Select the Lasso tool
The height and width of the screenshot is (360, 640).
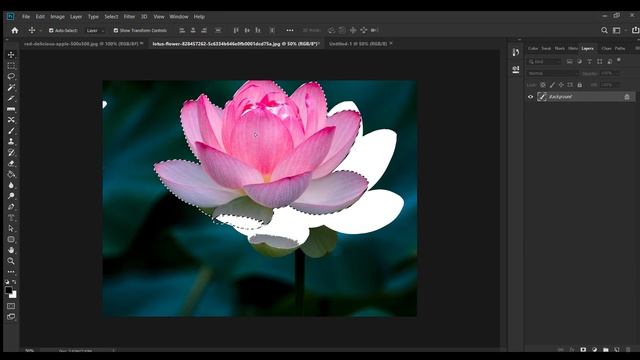(x=11, y=76)
